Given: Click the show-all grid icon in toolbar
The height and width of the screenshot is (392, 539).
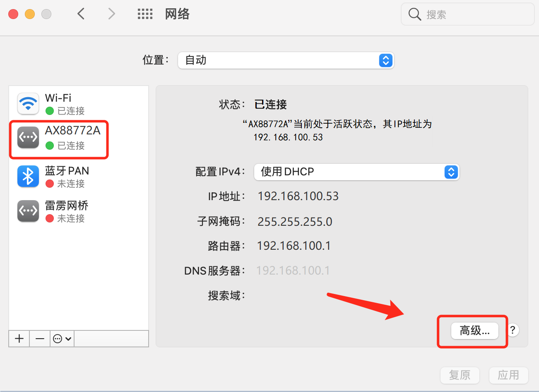Looking at the screenshot, I should [145, 14].
